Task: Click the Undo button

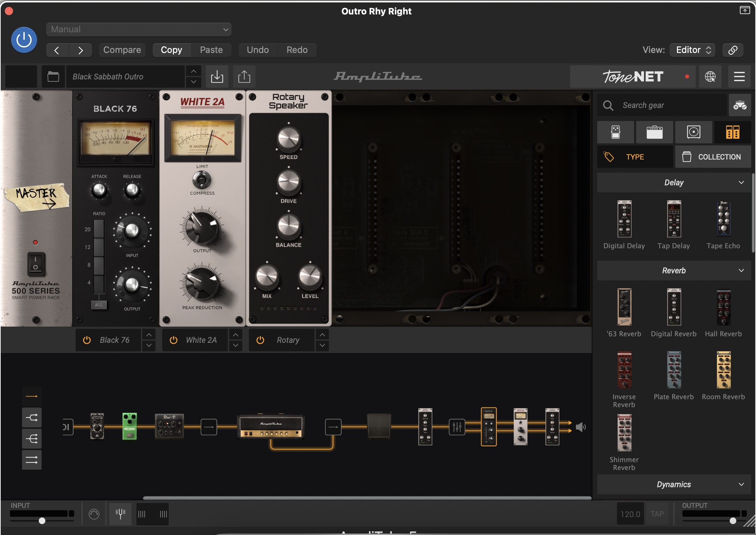Action: click(258, 50)
